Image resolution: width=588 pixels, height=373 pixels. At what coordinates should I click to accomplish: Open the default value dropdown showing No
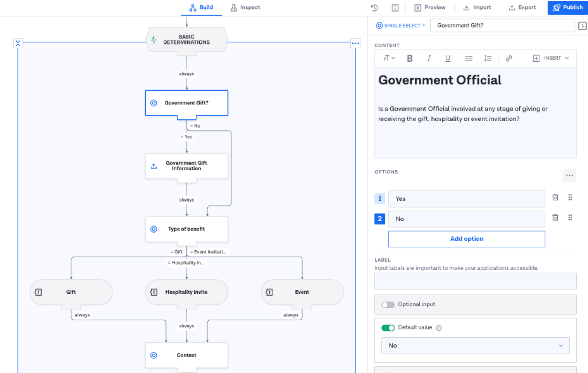(x=475, y=346)
